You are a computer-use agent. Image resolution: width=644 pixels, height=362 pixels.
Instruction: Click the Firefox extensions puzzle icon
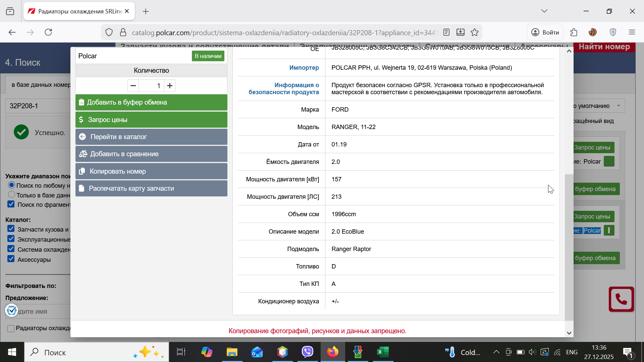coord(574,32)
